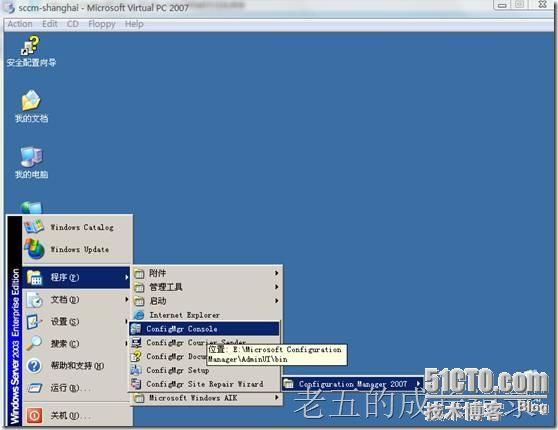Click the 启动 folder icon

139,301
